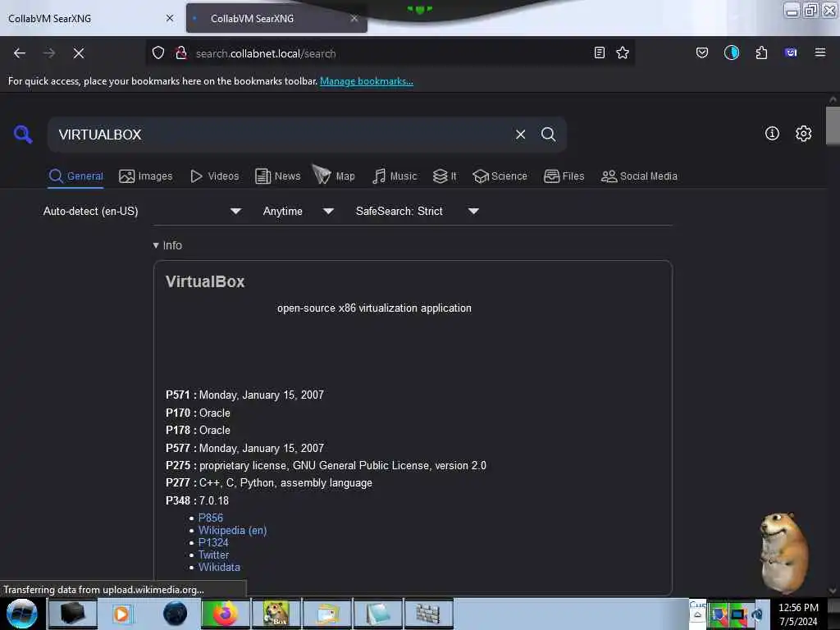Switch to the Science search tab
The width and height of the screenshot is (840, 630).
coord(500,176)
